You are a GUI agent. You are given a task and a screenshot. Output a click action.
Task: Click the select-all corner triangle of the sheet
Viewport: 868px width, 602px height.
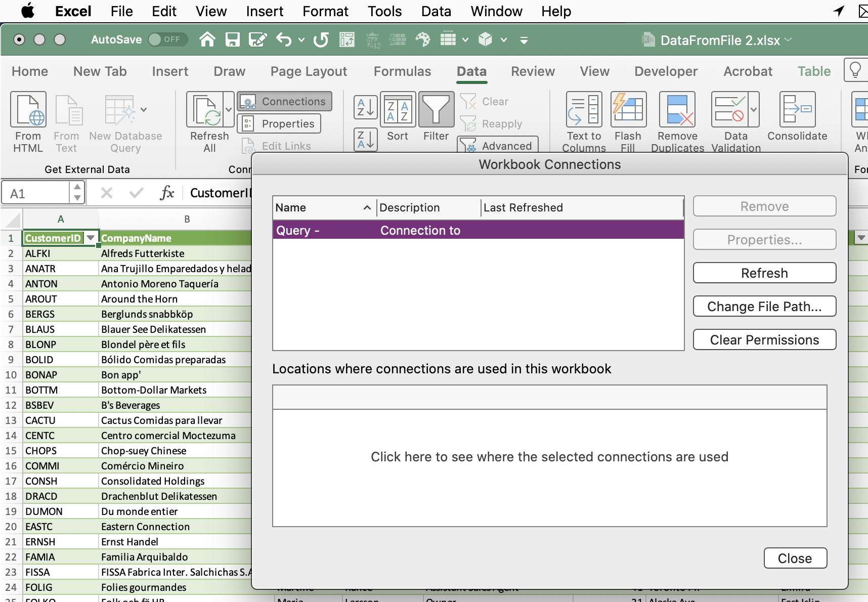click(x=13, y=220)
